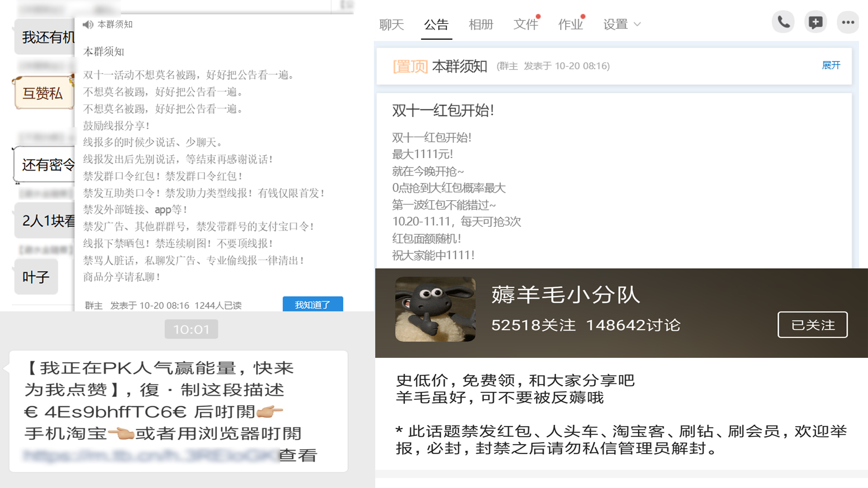Switch to the 聊天 tab

coord(392,24)
